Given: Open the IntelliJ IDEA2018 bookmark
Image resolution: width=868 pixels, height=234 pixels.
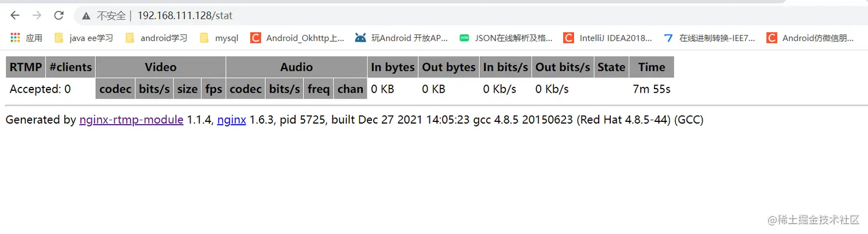Looking at the screenshot, I should tap(609, 38).
